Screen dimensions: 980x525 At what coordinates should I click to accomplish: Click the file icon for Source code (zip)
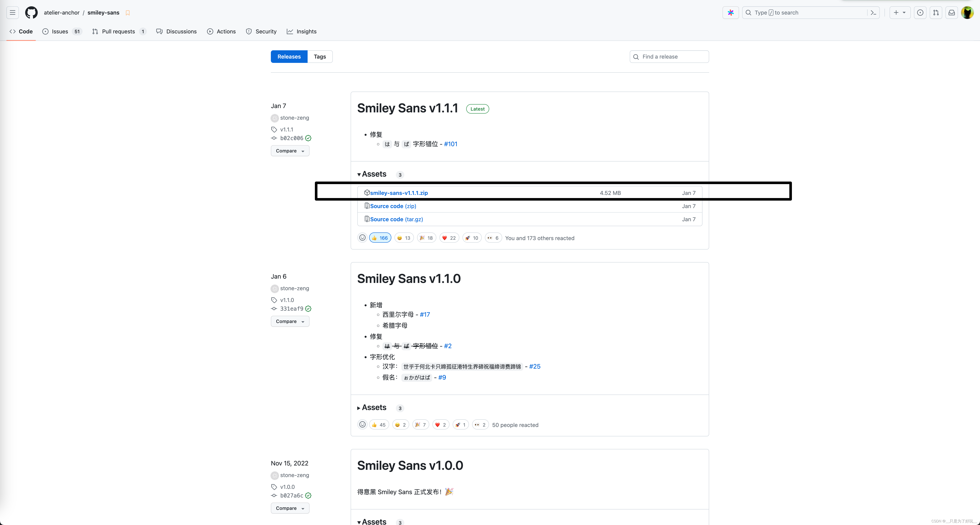pos(367,206)
